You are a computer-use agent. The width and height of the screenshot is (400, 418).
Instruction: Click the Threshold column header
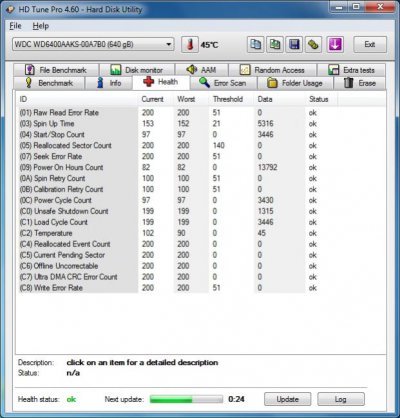(x=232, y=99)
